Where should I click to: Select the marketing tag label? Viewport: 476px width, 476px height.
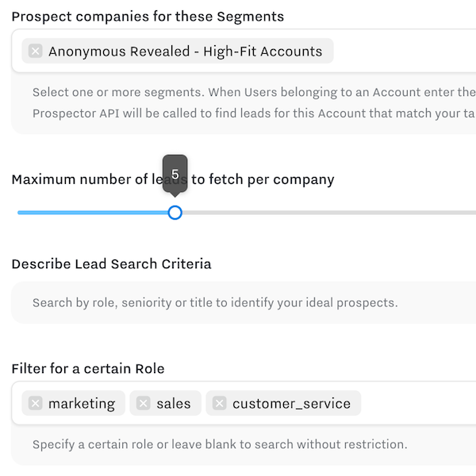[82, 403]
